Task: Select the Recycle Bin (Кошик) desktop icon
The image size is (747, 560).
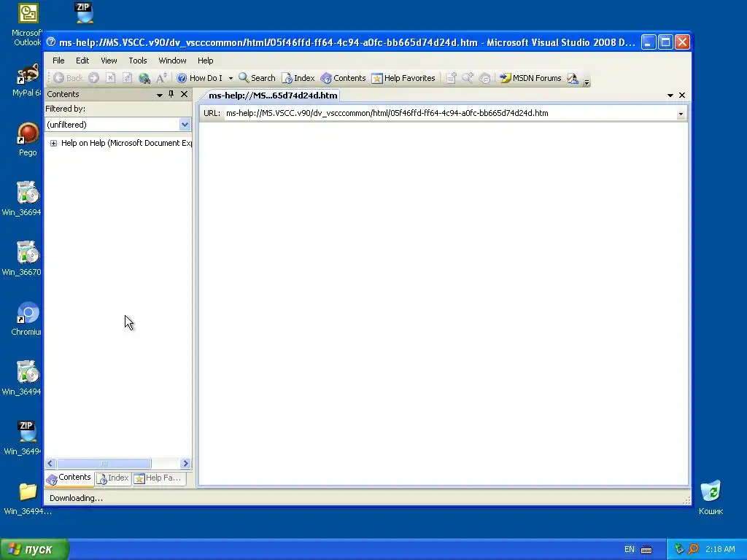Action: (x=711, y=497)
